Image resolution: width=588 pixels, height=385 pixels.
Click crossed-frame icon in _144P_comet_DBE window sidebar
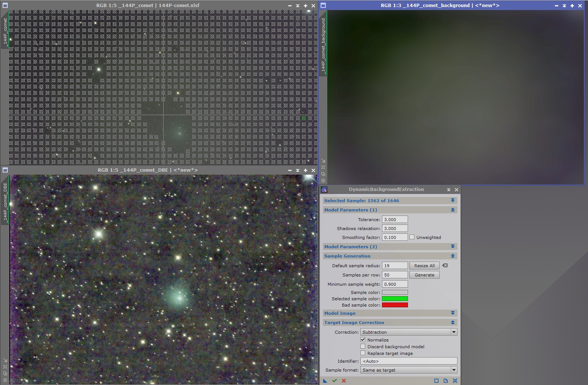pos(5,367)
